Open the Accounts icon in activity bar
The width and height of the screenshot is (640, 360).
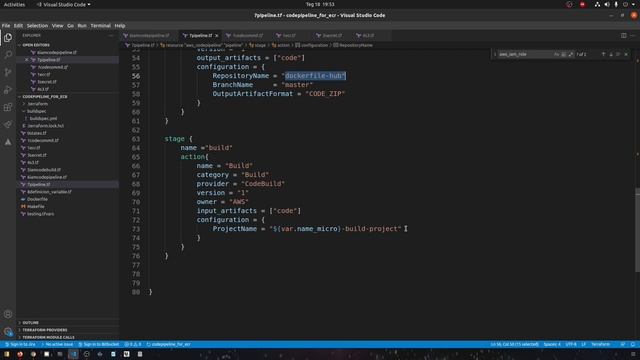[8, 314]
